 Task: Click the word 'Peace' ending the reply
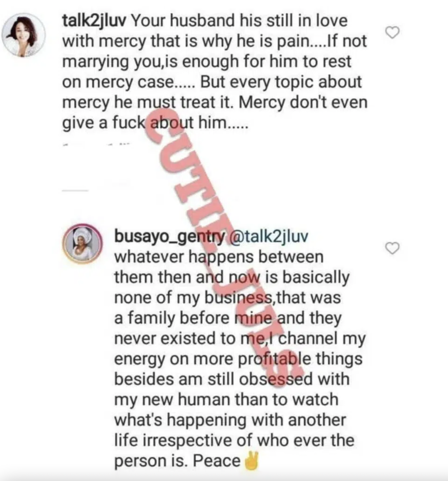[217, 461]
